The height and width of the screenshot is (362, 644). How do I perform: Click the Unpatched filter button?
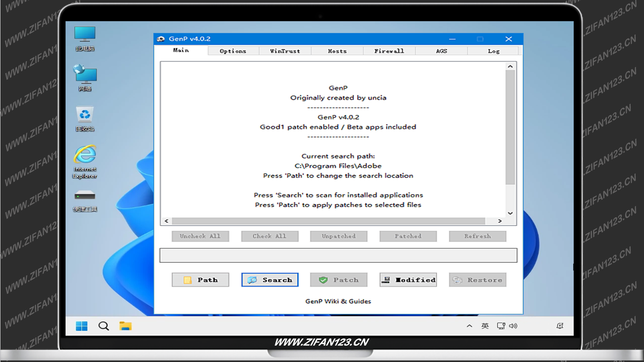point(339,236)
